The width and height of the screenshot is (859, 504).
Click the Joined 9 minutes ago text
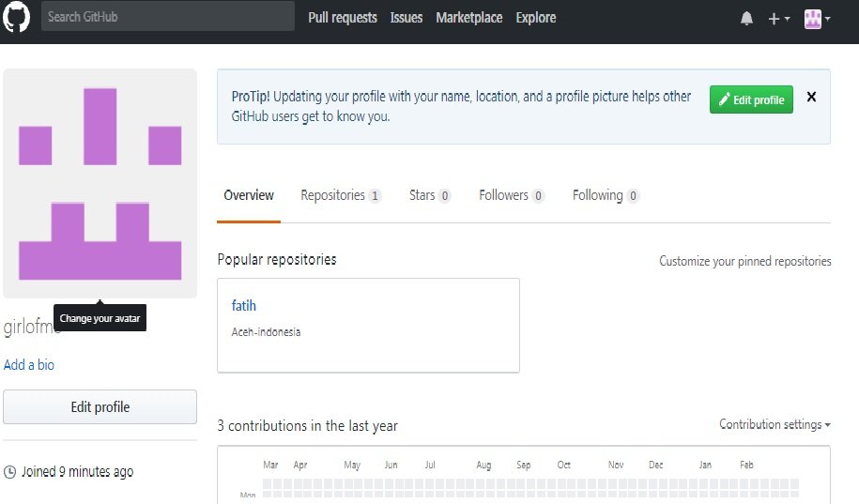coord(77,472)
